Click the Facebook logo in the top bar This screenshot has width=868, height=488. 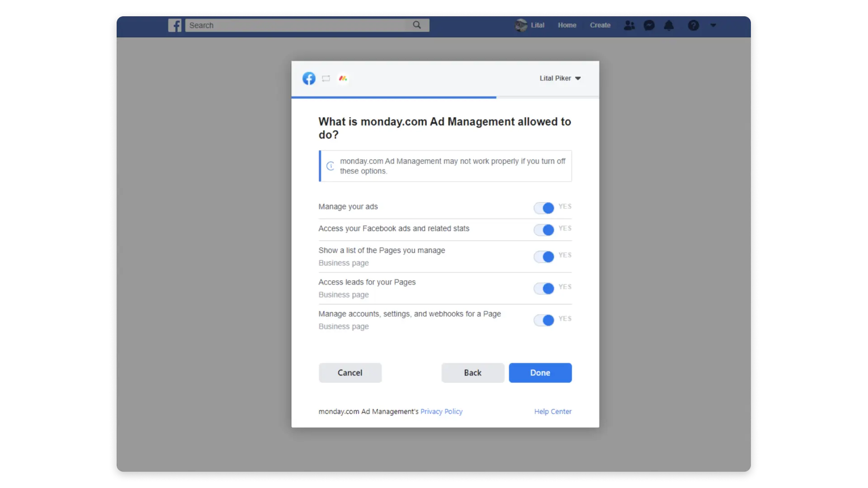(x=175, y=25)
